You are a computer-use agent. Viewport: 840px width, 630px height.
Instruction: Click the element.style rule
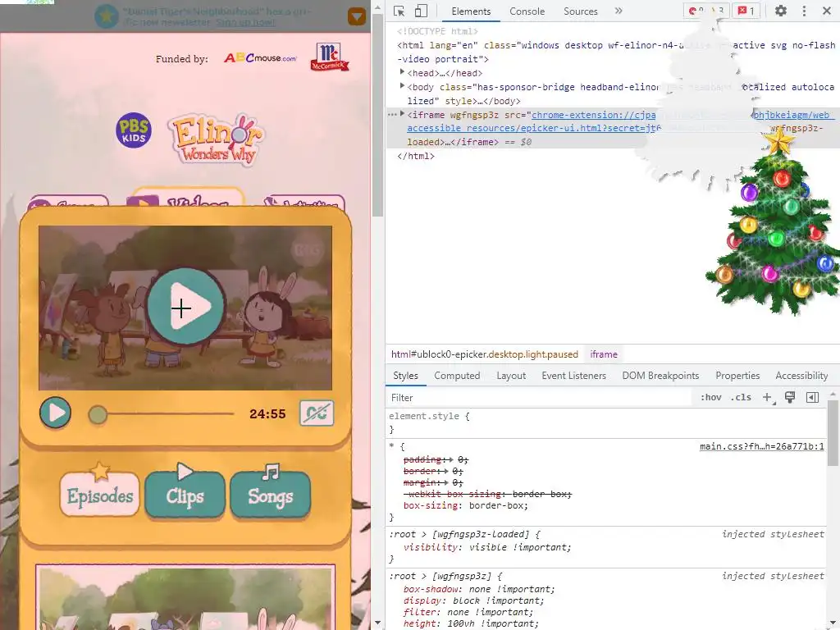(429, 416)
